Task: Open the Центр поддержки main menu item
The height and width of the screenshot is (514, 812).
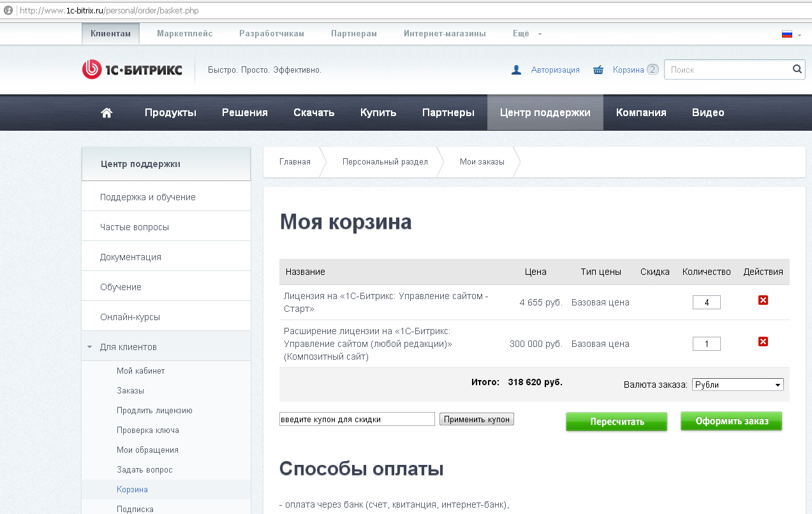Action: (545, 113)
